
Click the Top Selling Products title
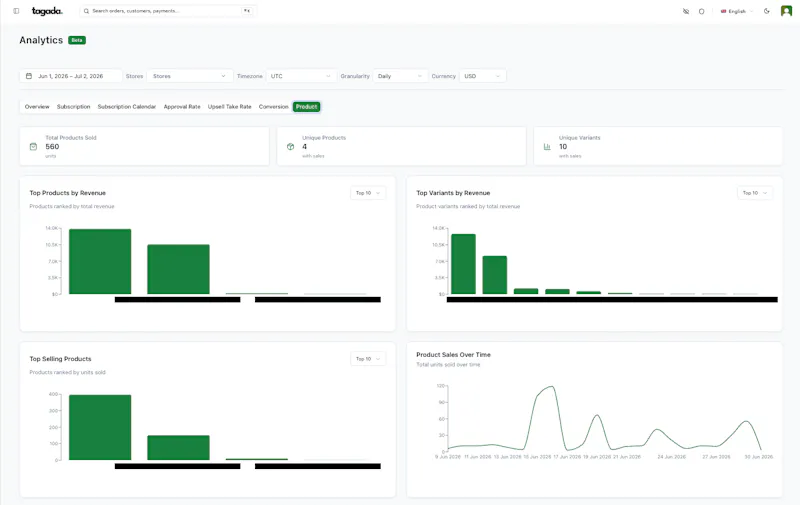coord(60,359)
